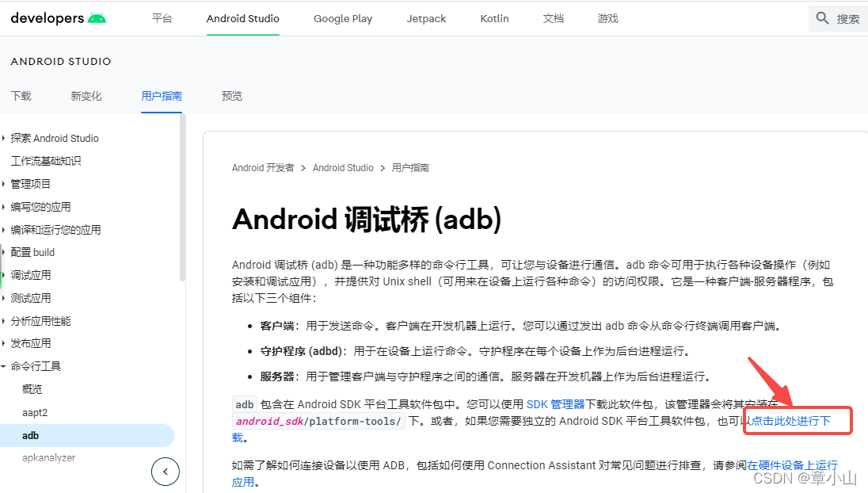Click the search magnifier icon
The width and height of the screenshot is (868, 493).
[x=820, y=17]
